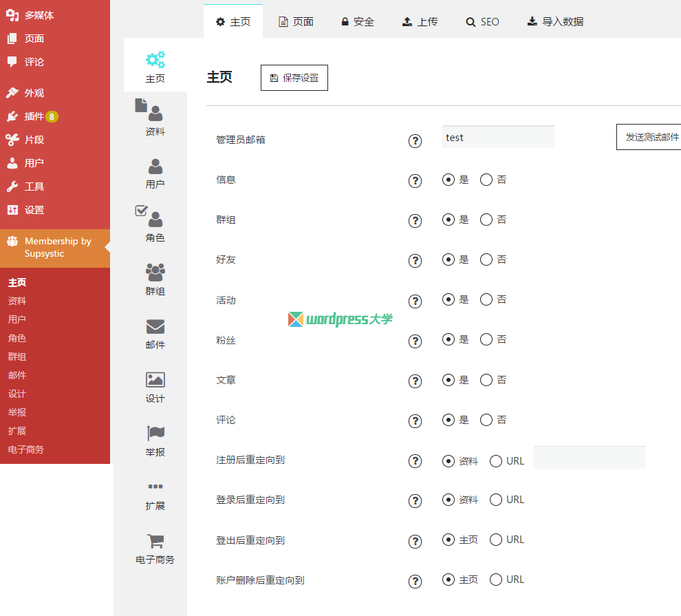This screenshot has height=616, width=681.
Task: Open the 电子商务 shopping cart icon
Action: pos(155,541)
